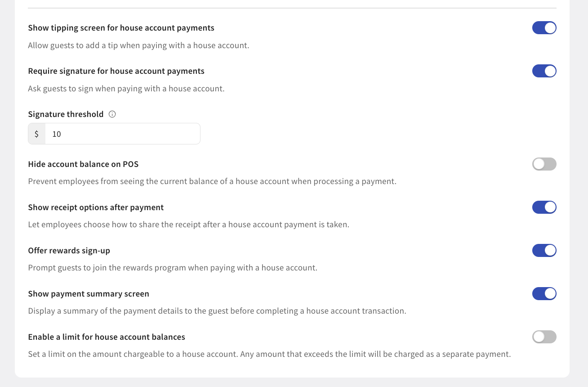588x387 pixels.
Task: Click the Hide account balance on POS heading
Action: pyautogui.click(x=83, y=164)
